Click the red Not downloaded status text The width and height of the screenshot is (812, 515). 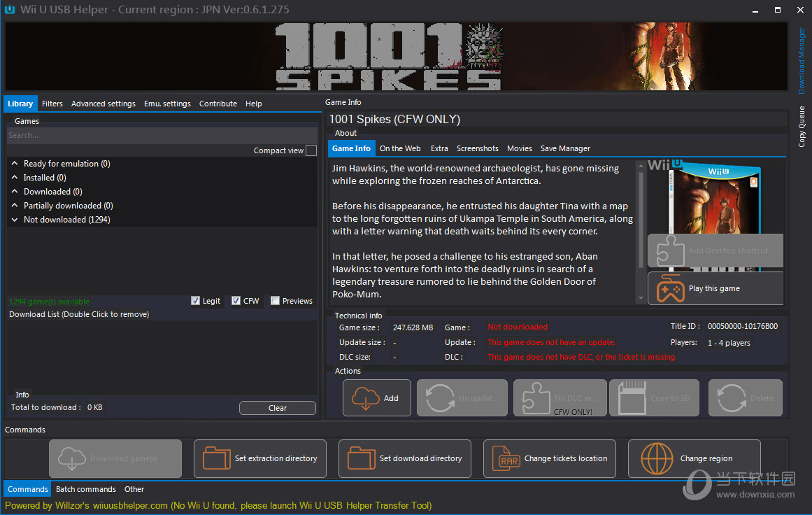pyautogui.click(x=518, y=327)
